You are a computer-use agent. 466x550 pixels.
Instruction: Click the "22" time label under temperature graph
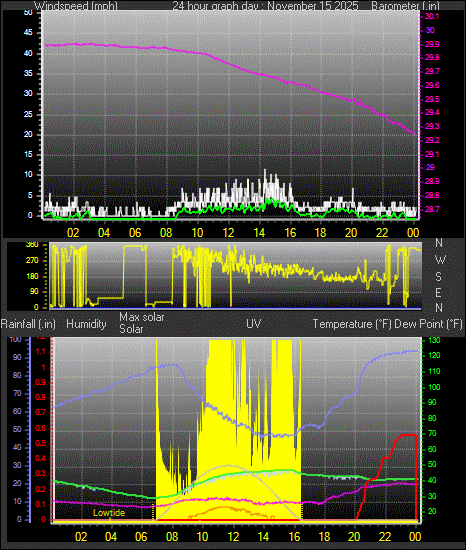pos(385,537)
